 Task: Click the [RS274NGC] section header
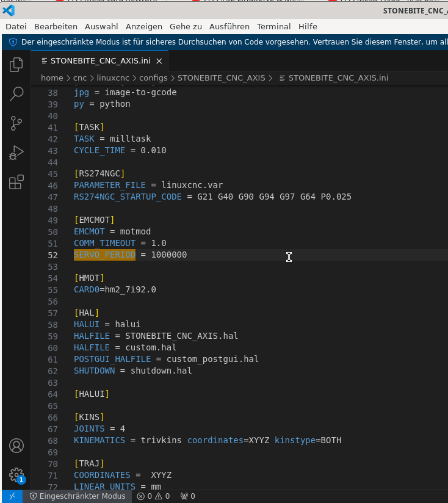coord(99,173)
